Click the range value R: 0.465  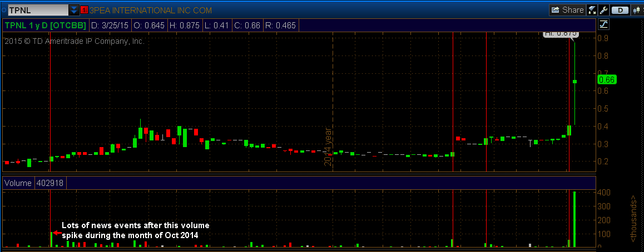coord(280,26)
